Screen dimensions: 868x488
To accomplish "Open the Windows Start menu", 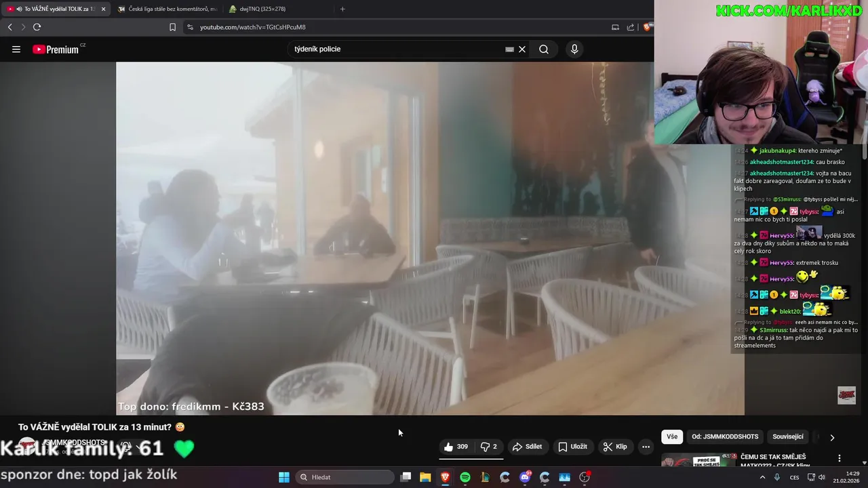I will (284, 477).
